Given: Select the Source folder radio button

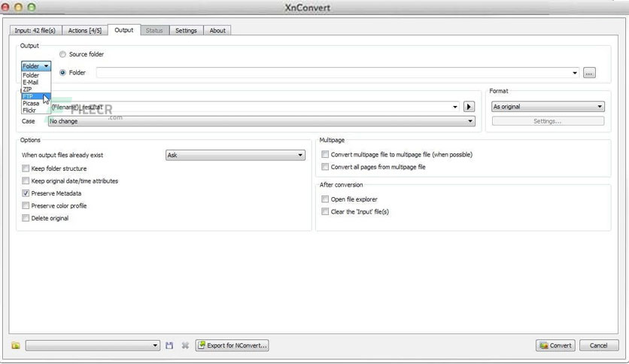Looking at the screenshot, I should [x=62, y=54].
